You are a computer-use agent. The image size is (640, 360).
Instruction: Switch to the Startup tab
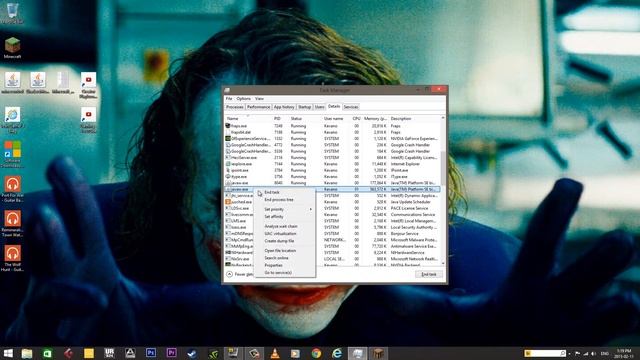tap(304, 107)
